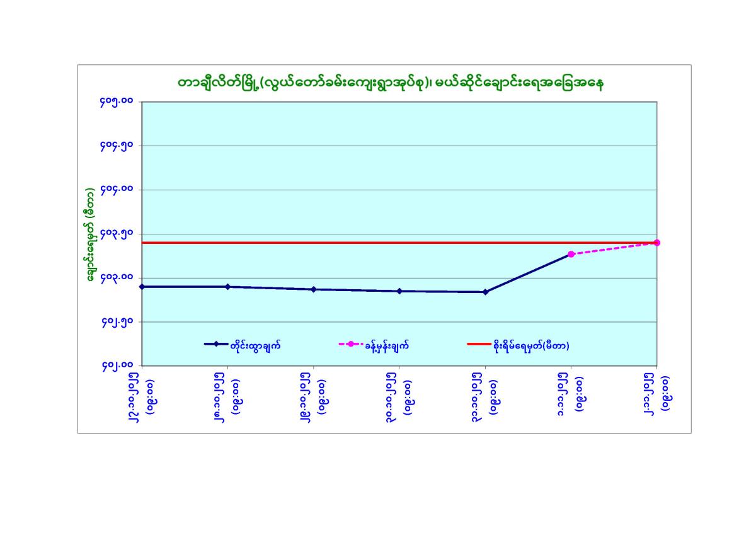Select the data point for 28.10.2025
The width and height of the screenshot is (756, 535).
coord(227,287)
